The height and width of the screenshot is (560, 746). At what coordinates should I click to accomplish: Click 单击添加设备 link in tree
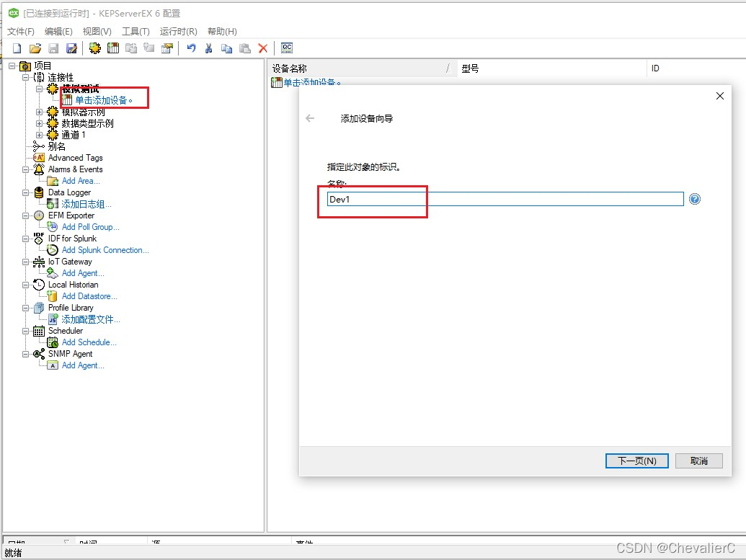click(104, 100)
